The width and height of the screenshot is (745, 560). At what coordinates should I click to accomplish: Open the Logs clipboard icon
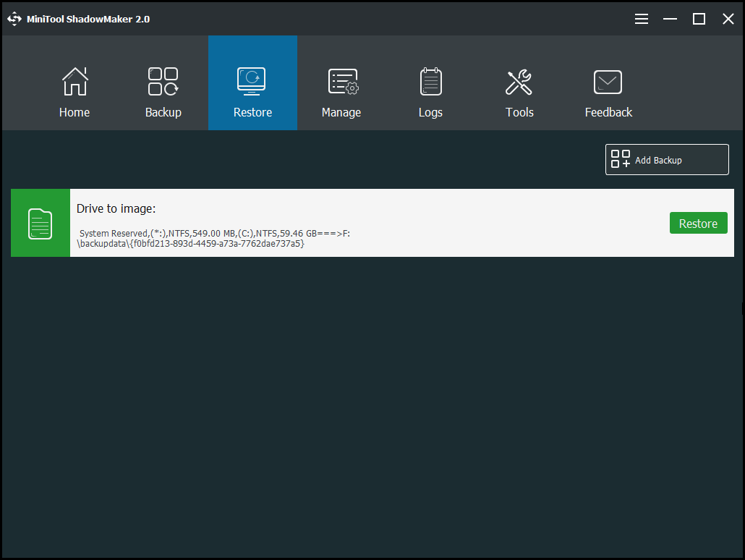[430, 82]
